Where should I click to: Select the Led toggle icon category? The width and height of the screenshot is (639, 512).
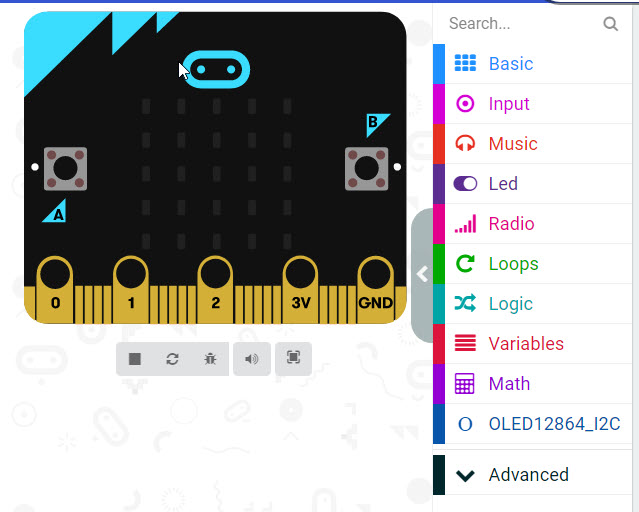pos(465,183)
